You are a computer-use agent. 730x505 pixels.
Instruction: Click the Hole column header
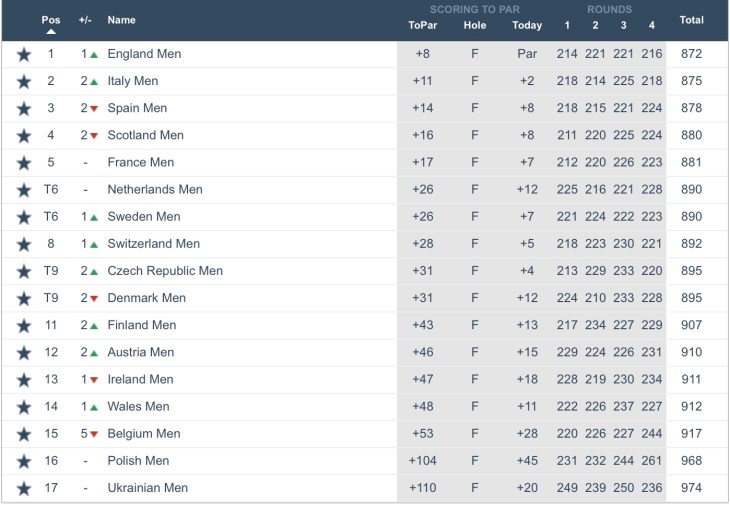point(475,26)
